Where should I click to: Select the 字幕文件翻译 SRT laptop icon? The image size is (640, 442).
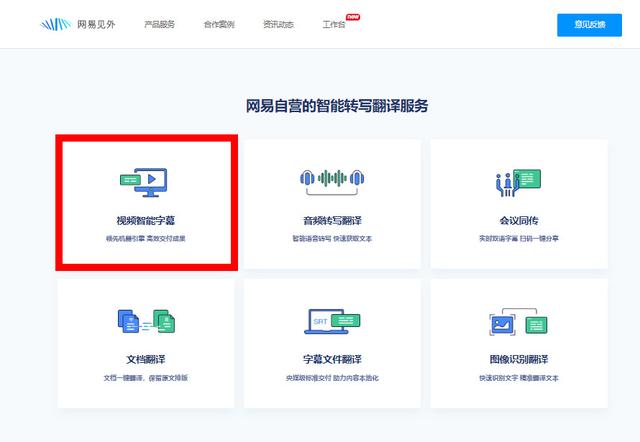click(x=332, y=321)
